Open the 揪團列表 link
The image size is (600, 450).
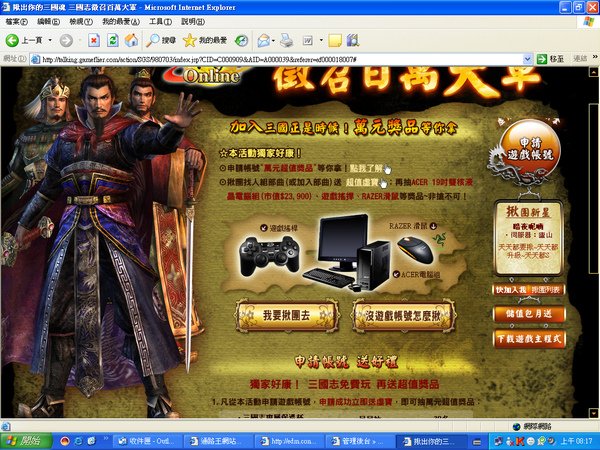[x=546, y=290]
